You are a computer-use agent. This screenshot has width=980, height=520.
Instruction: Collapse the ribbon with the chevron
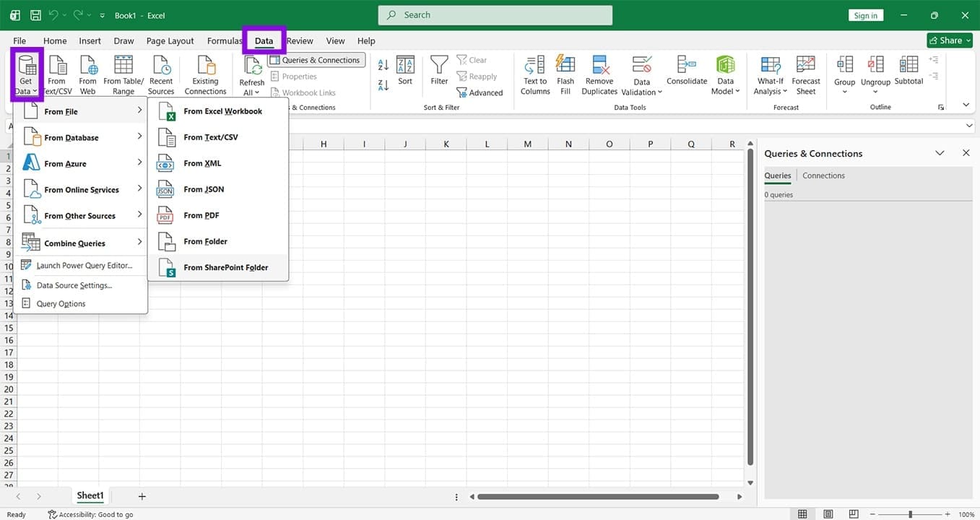point(966,105)
